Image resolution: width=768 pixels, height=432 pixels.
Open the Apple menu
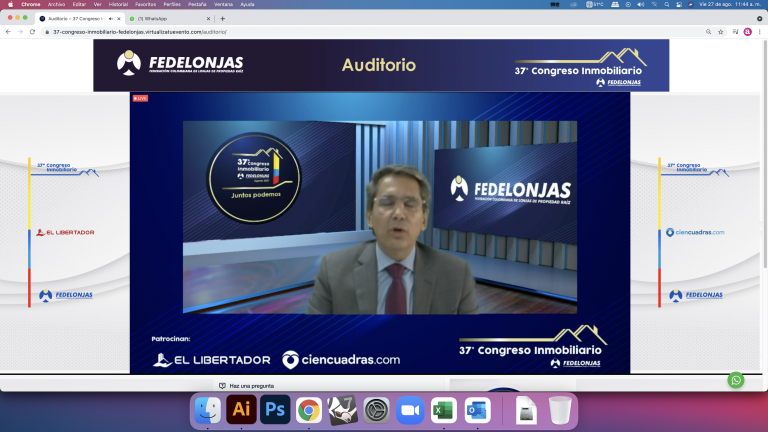(x=10, y=4)
